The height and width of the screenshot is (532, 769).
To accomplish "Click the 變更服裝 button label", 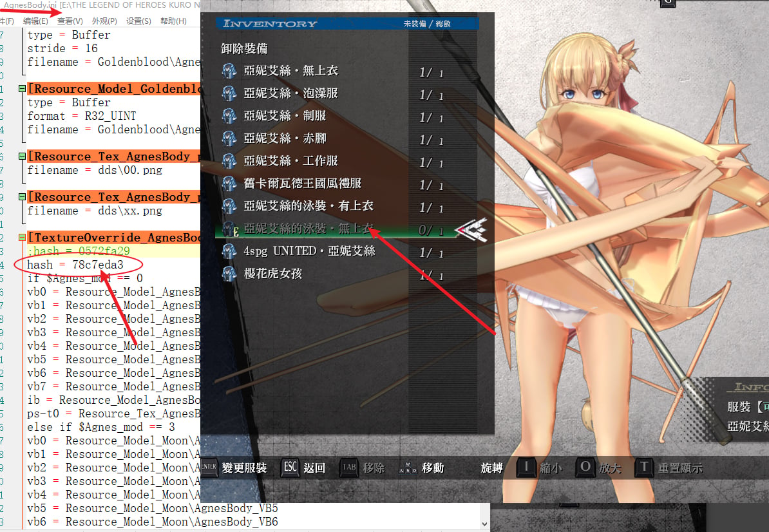I will (x=244, y=468).
